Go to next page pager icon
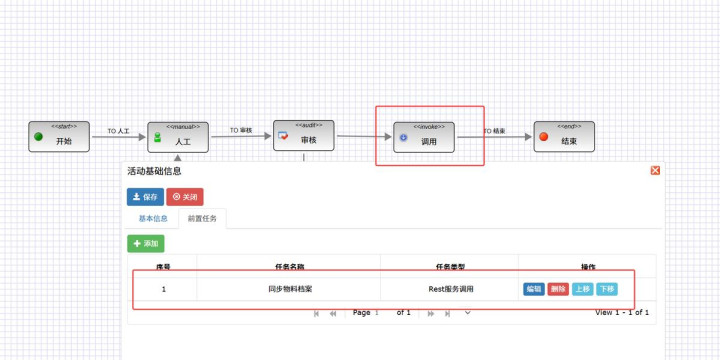This screenshot has width=720, height=360. pyautogui.click(x=431, y=313)
